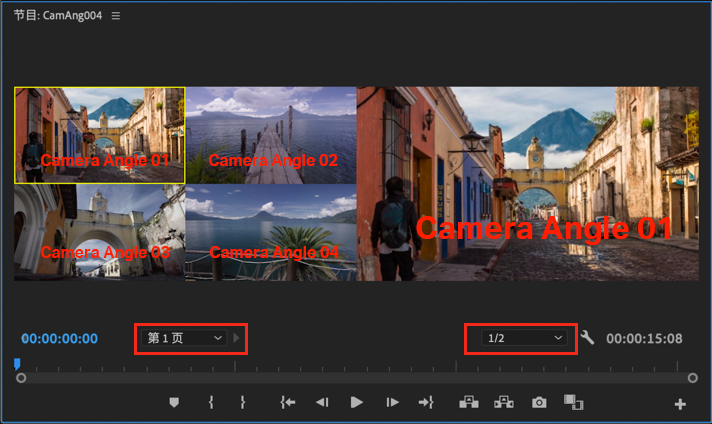Viewport: 712px width, 424px height.
Task: Open the 第 1 页 page dropdown
Action: [183, 338]
